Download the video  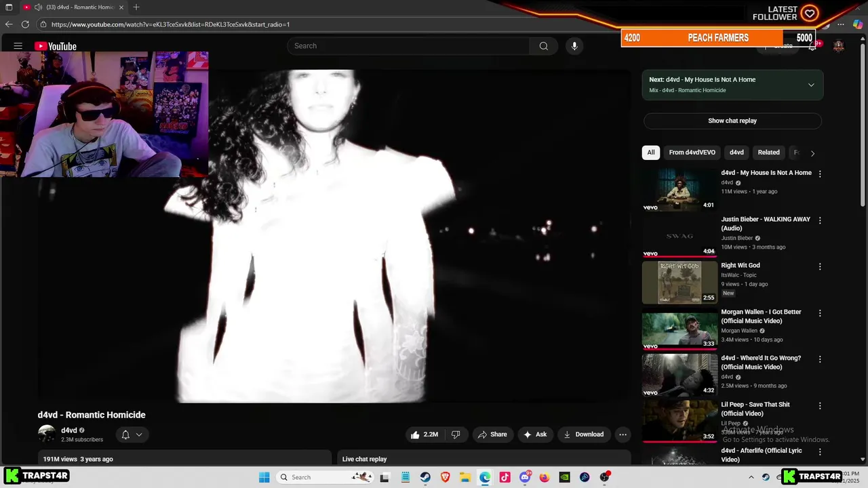583,434
